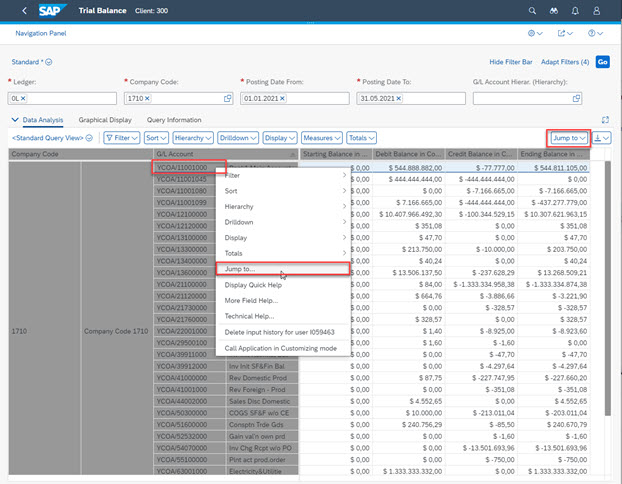Remove the 01.01.2021 date token
Screen dimensions: 622x484
click(x=282, y=98)
